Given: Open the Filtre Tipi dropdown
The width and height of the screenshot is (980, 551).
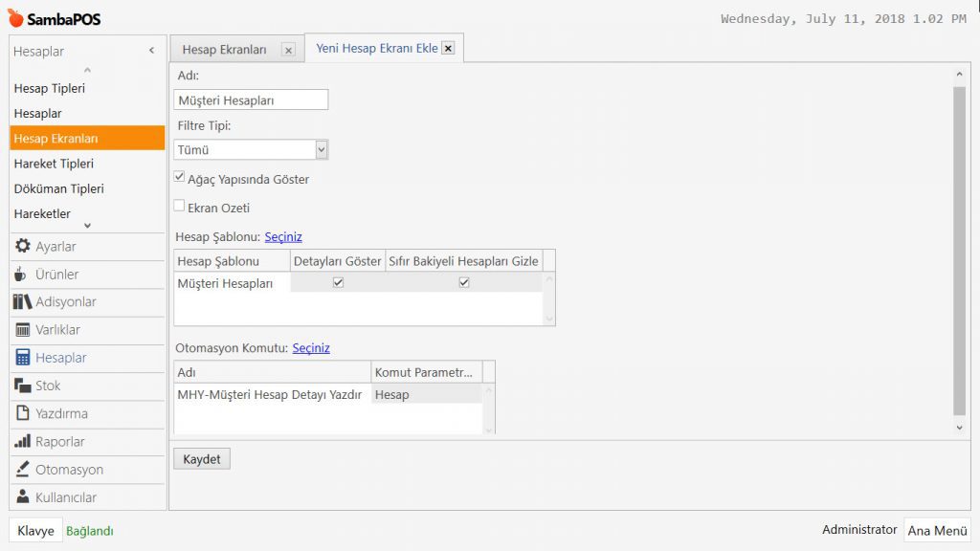Looking at the screenshot, I should pyautogui.click(x=322, y=149).
